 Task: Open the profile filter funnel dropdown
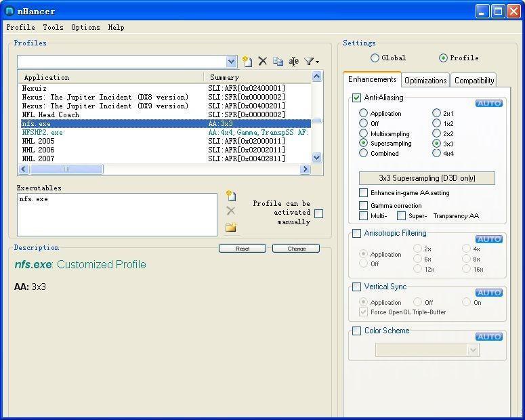pos(312,61)
